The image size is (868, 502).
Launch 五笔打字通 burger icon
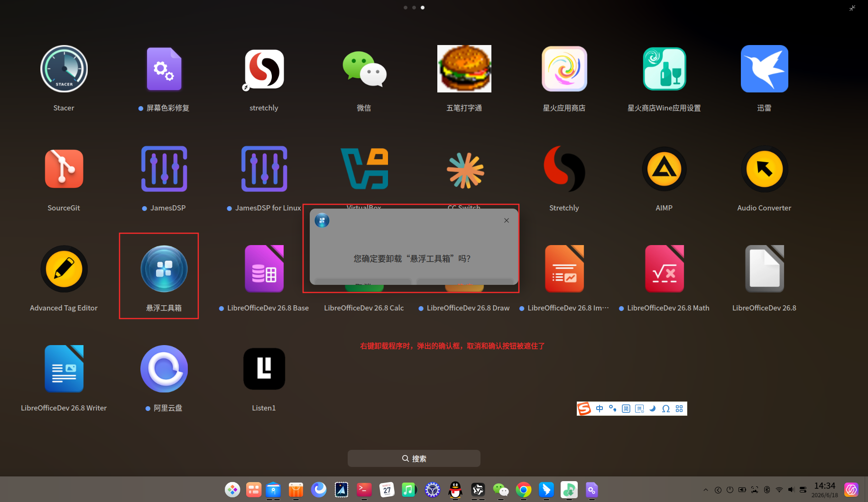pyautogui.click(x=464, y=69)
